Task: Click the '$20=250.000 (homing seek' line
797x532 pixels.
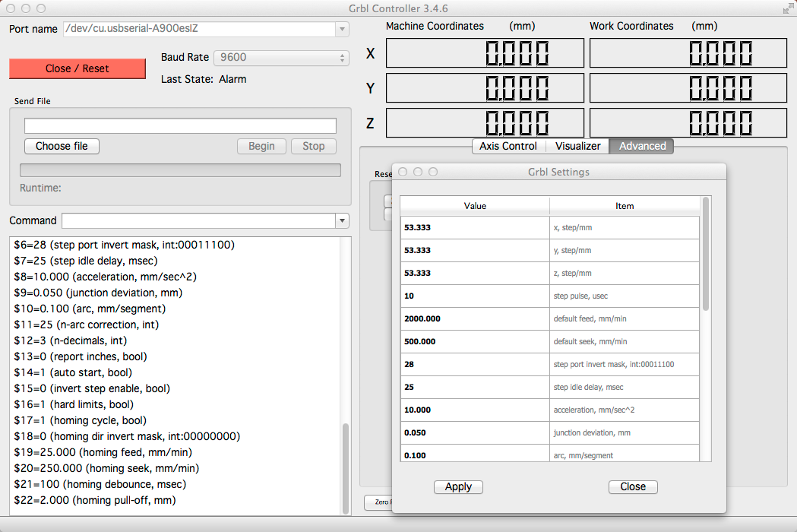Action: tap(106, 468)
